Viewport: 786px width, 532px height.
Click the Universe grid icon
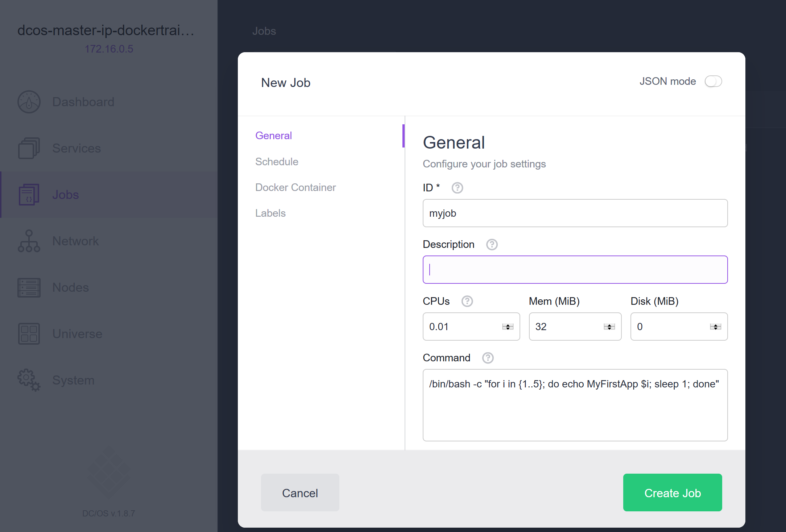click(29, 334)
